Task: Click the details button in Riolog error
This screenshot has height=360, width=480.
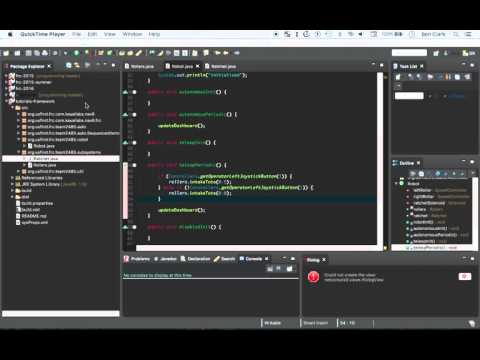Action: (465, 276)
